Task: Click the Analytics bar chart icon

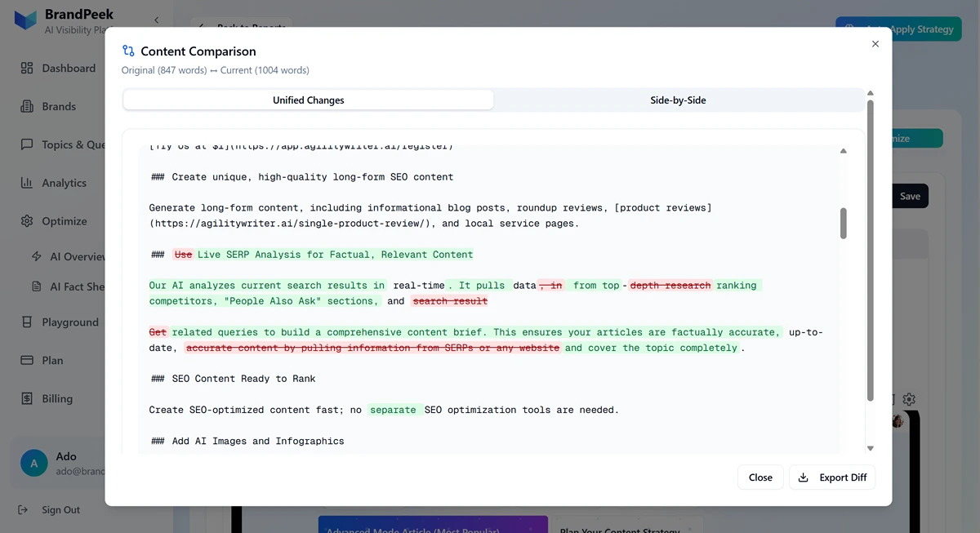Action: tap(27, 183)
